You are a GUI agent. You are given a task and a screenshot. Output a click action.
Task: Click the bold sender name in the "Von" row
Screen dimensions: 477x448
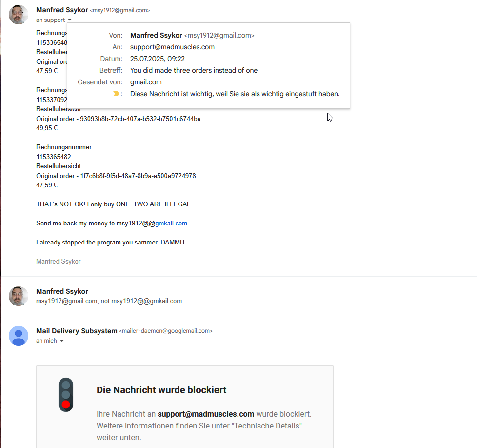click(156, 35)
